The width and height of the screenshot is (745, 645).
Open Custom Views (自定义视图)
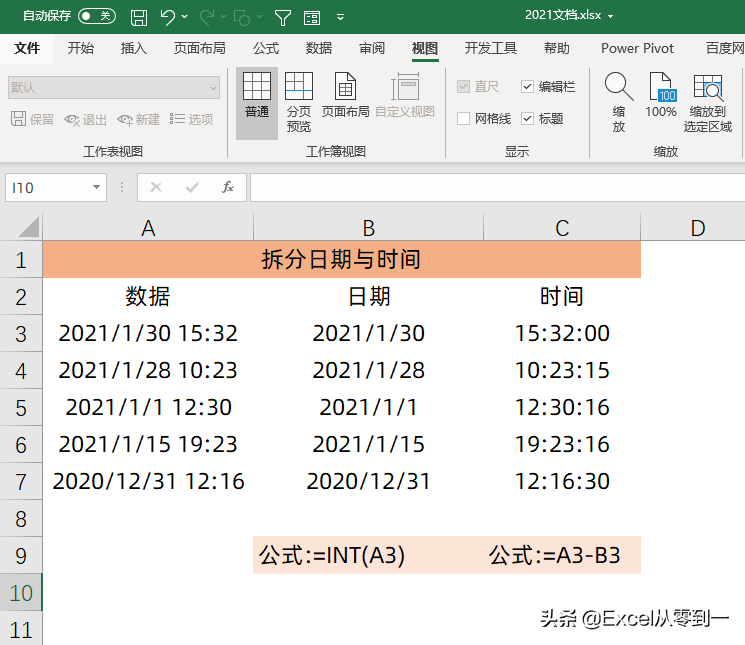click(x=405, y=95)
